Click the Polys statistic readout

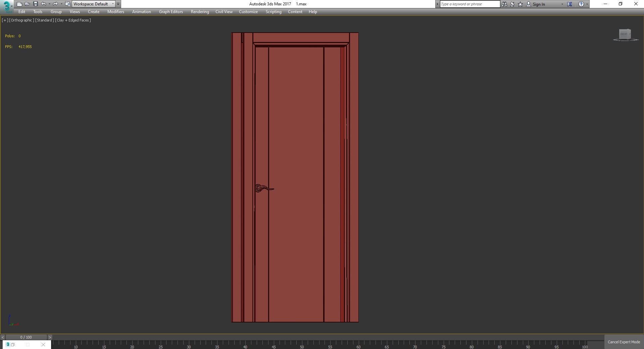[x=13, y=36]
